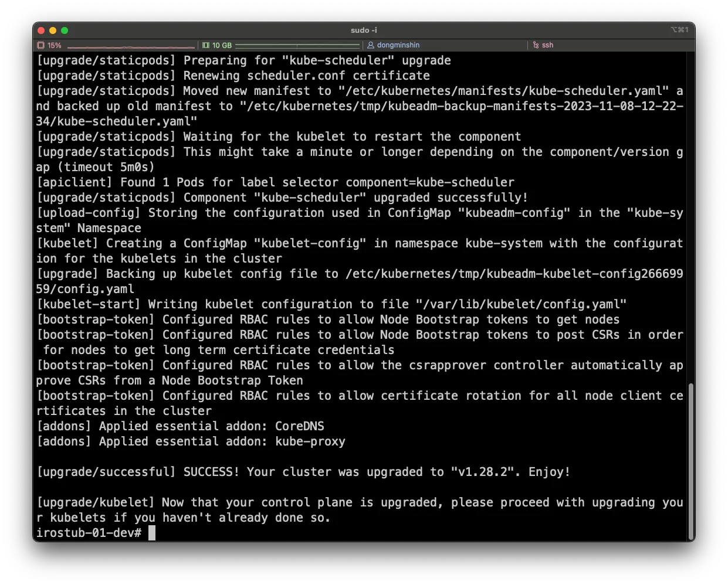Image resolution: width=728 pixels, height=585 pixels.
Task: Click the CPU usage sparkline graph
Action: 130,46
